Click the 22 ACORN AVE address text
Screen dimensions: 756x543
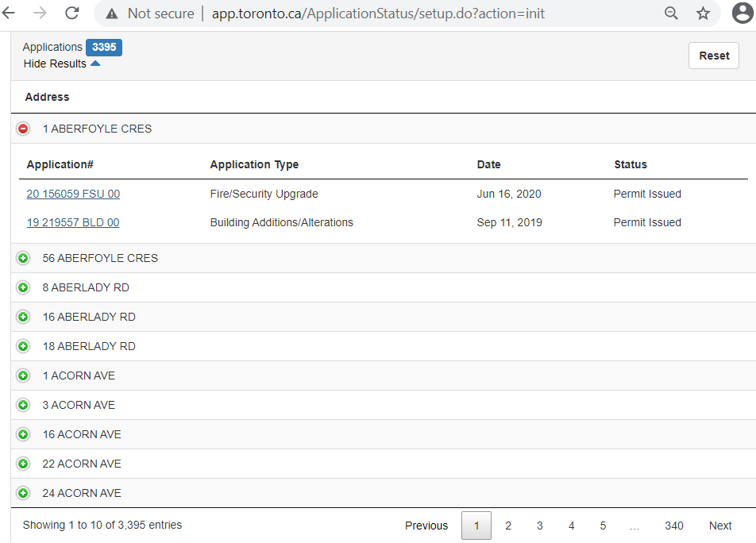82,464
